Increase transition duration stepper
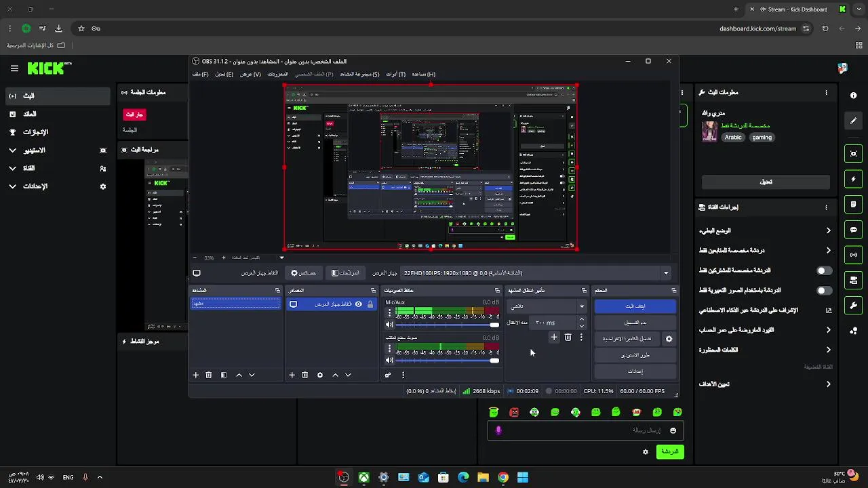This screenshot has height=488, width=868. click(x=581, y=319)
